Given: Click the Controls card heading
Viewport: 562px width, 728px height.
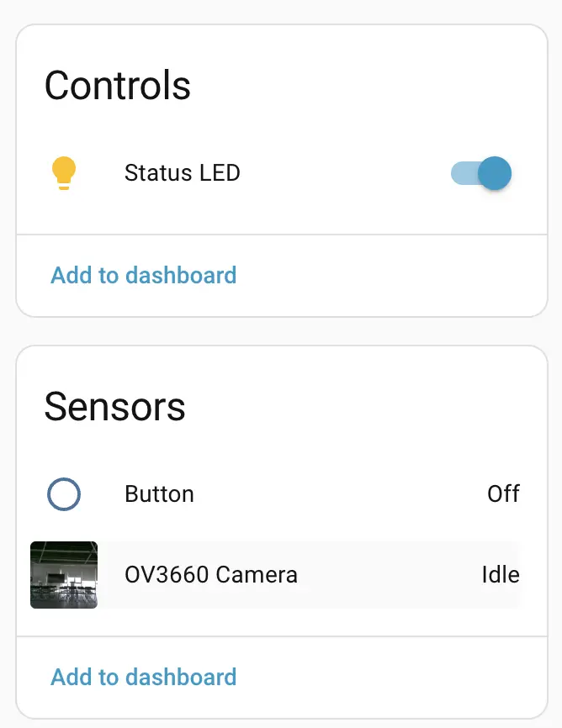Looking at the screenshot, I should tap(118, 86).
